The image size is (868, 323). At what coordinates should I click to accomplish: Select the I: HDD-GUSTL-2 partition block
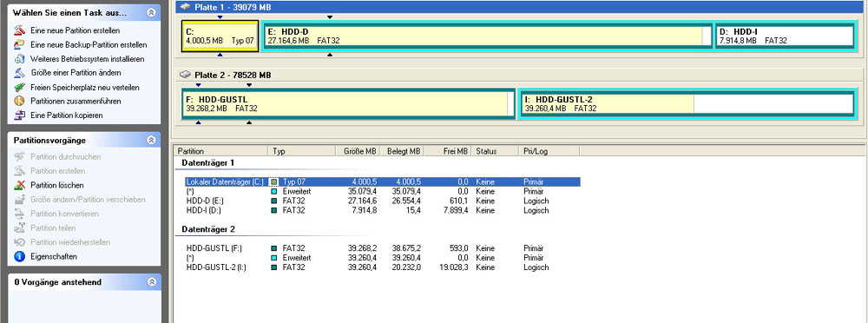tap(687, 103)
